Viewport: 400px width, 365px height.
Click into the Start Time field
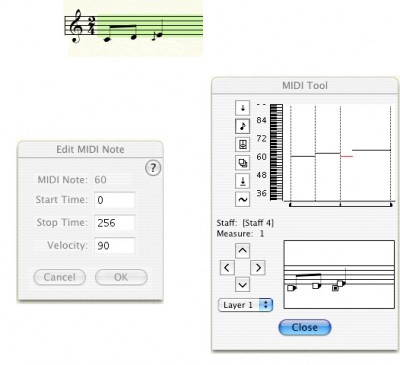114,200
